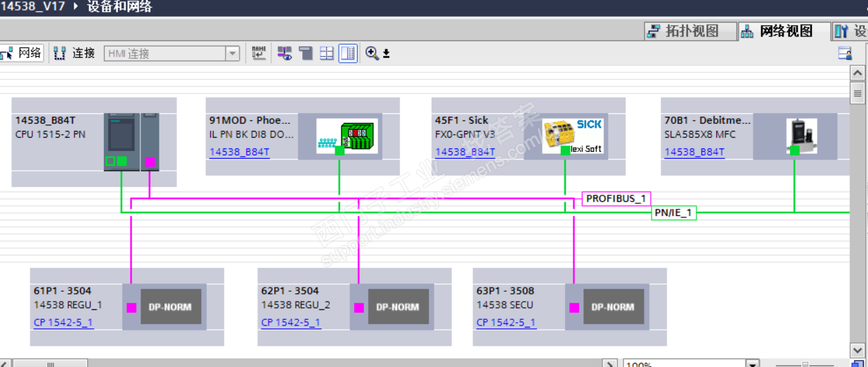Click the vertical scrollbar up arrow

click(x=857, y=73)
